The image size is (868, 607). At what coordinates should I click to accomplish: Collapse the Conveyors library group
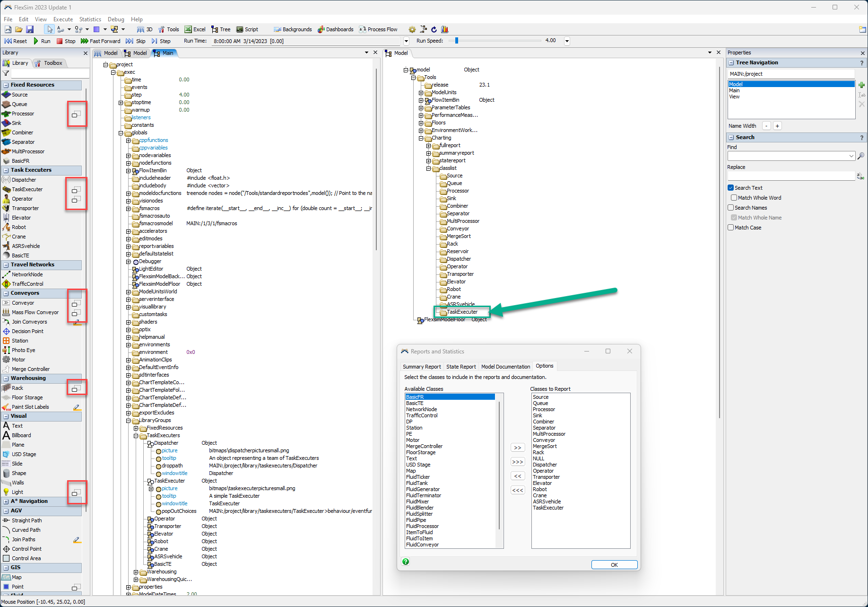tap(6, 293)
